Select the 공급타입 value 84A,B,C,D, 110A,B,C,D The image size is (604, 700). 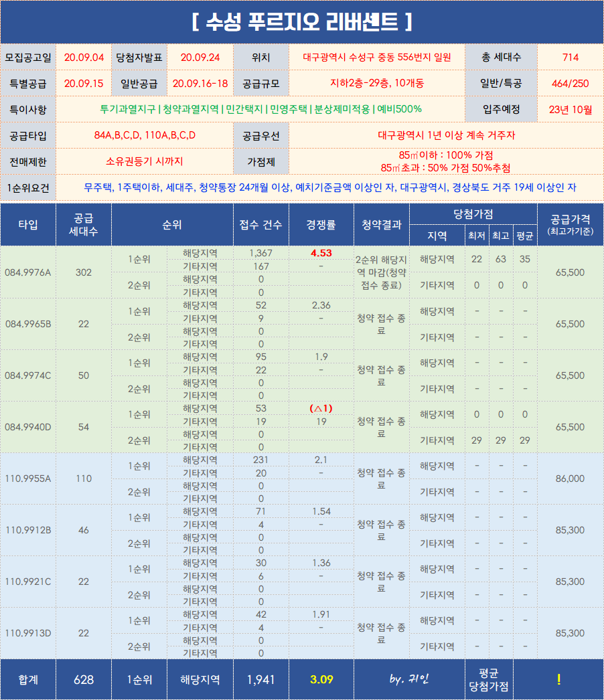pyautogui.click(x=145, y=135)
